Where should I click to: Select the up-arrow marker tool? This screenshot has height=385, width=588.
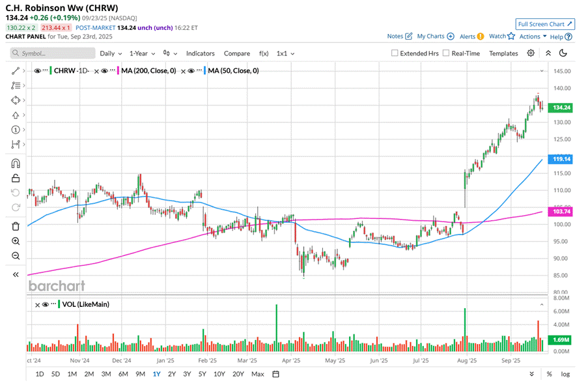16,115
